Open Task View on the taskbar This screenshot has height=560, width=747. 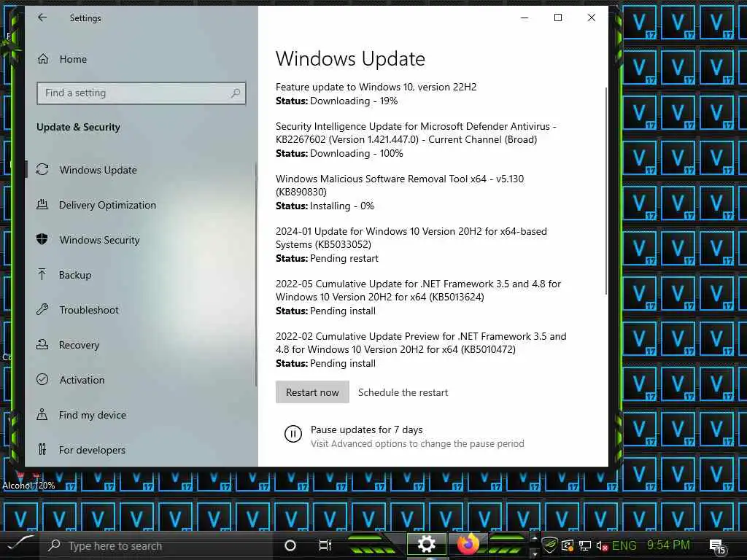pos(325,545)
